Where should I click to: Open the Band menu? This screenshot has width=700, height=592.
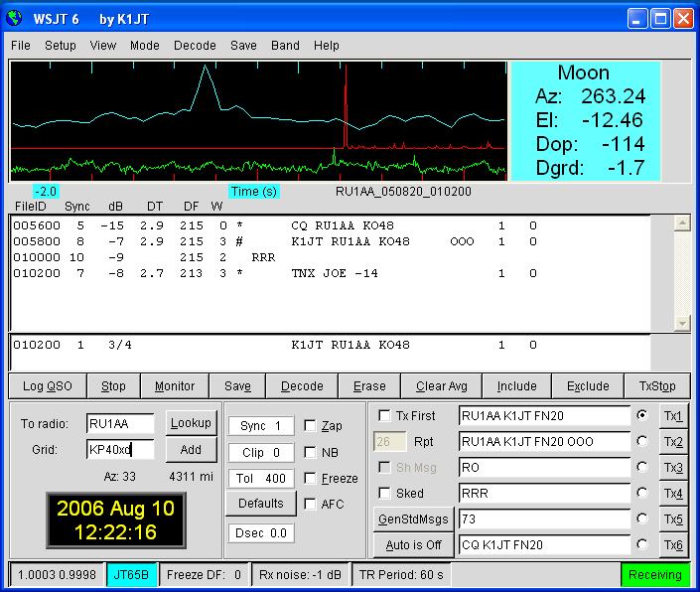285,46
